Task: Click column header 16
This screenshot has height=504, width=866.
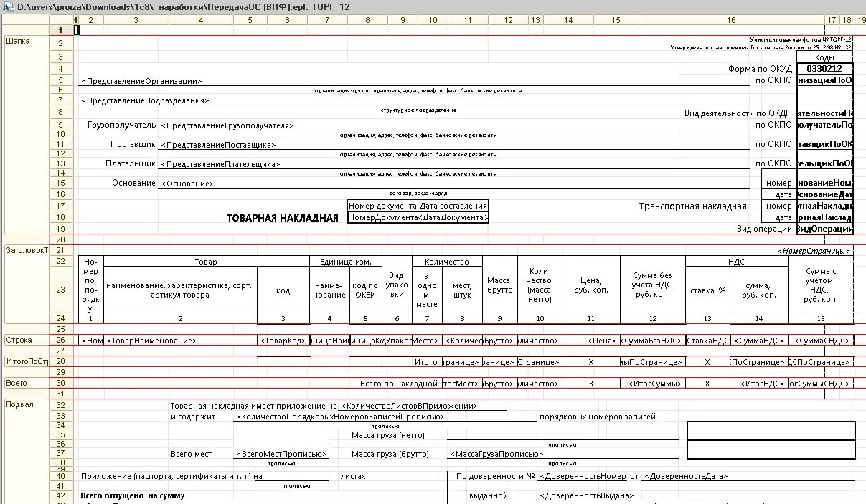Action: [731, 19]
